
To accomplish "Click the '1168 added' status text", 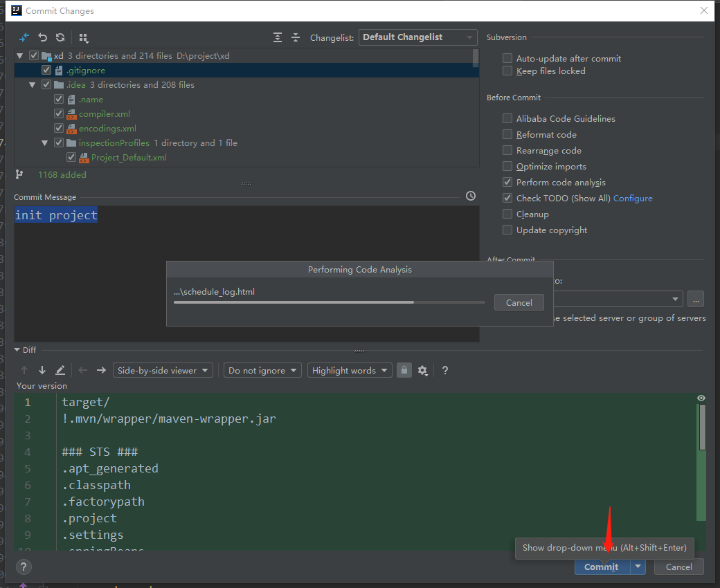I will pos(62,174).
